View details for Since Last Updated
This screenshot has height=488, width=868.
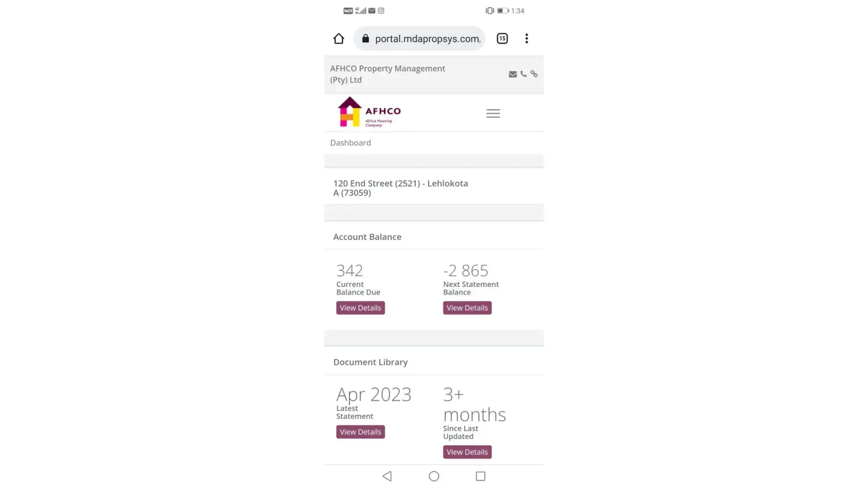click(x=467, y=452)
